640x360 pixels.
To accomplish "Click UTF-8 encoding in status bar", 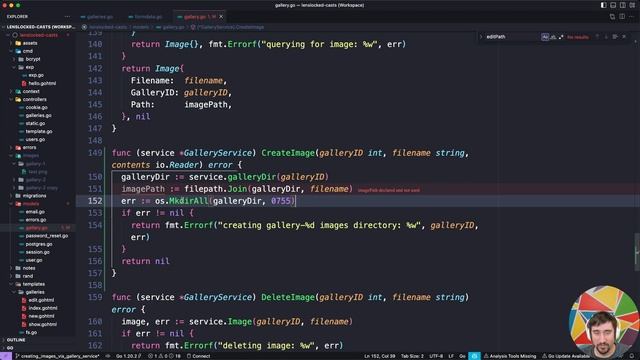I will (x=436, y=356).
